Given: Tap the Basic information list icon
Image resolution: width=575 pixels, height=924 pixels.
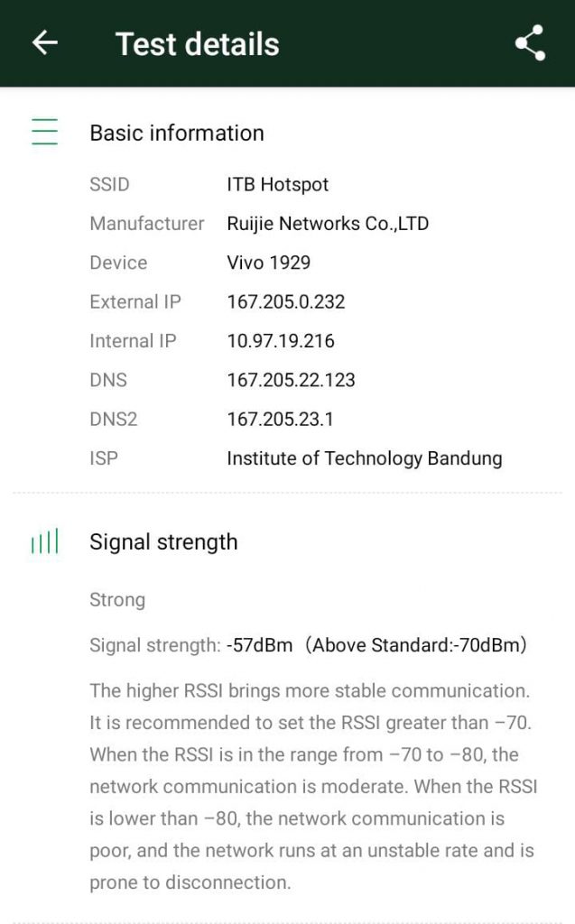Looking at the screenshot, I should [x=44, y=133].
